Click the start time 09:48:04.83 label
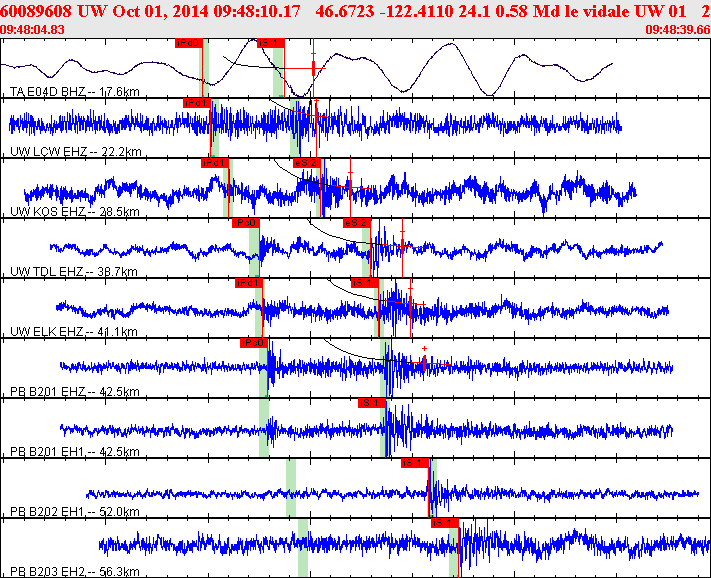711x578 pixels. coord(32,30)
